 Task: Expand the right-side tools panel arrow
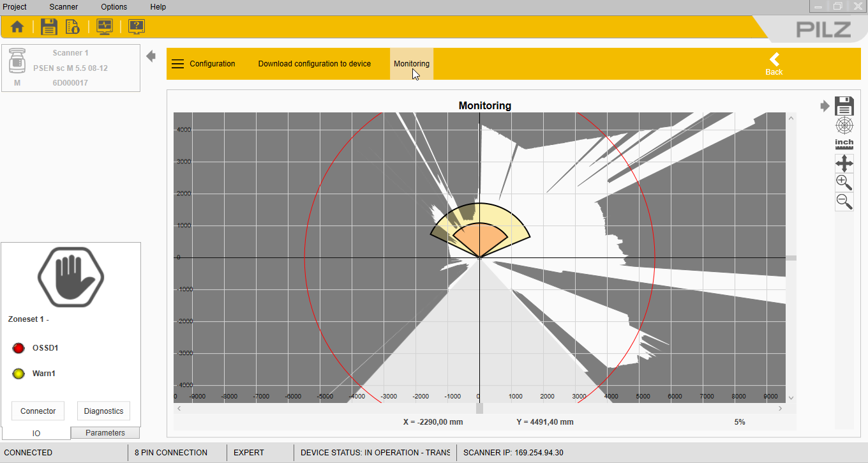point(825,106)
